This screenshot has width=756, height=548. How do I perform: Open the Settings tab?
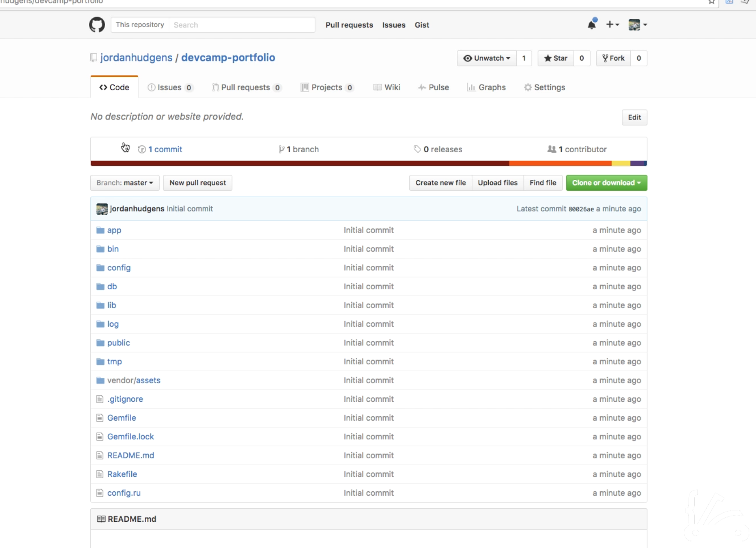click(x=545, y=87)
